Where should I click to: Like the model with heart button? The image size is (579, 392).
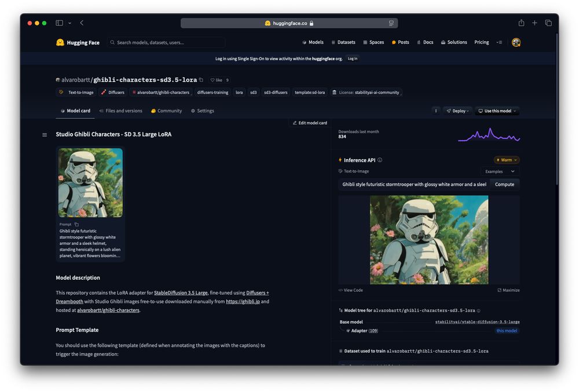(217, 80)
